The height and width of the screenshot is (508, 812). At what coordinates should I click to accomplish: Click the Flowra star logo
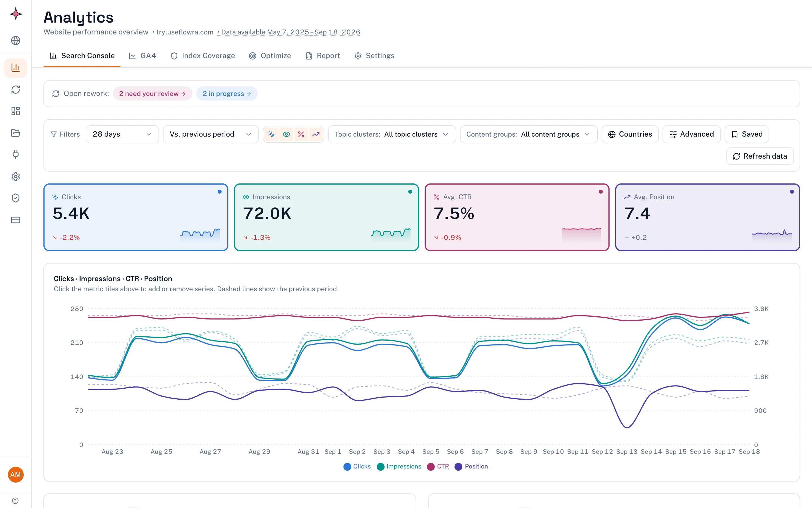(x=16, y=14)
